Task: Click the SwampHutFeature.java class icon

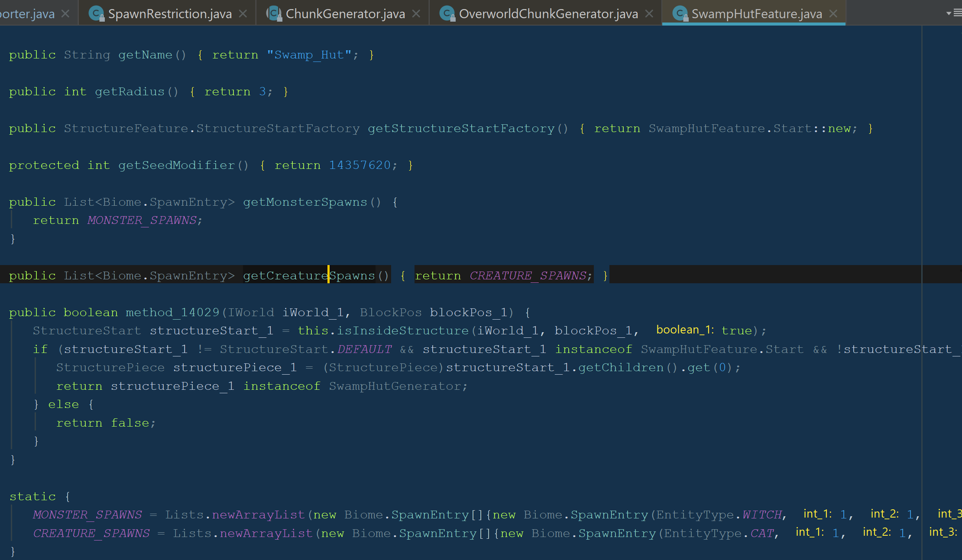Action: point(680,13)
